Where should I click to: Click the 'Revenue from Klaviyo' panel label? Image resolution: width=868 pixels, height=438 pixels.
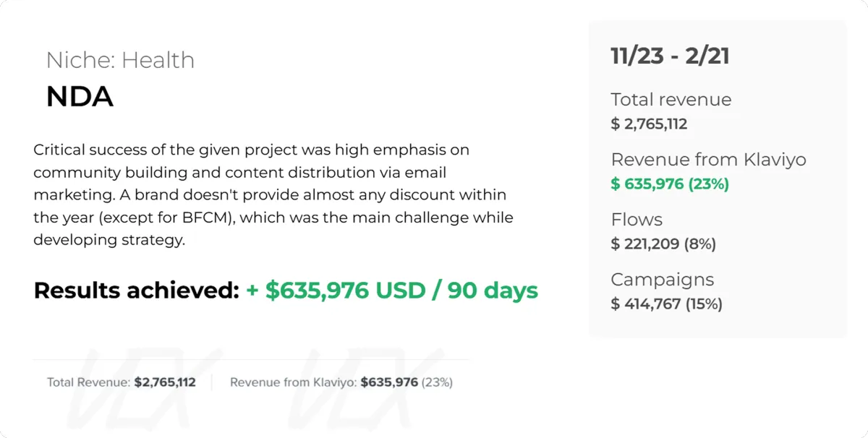pos(708,160)
